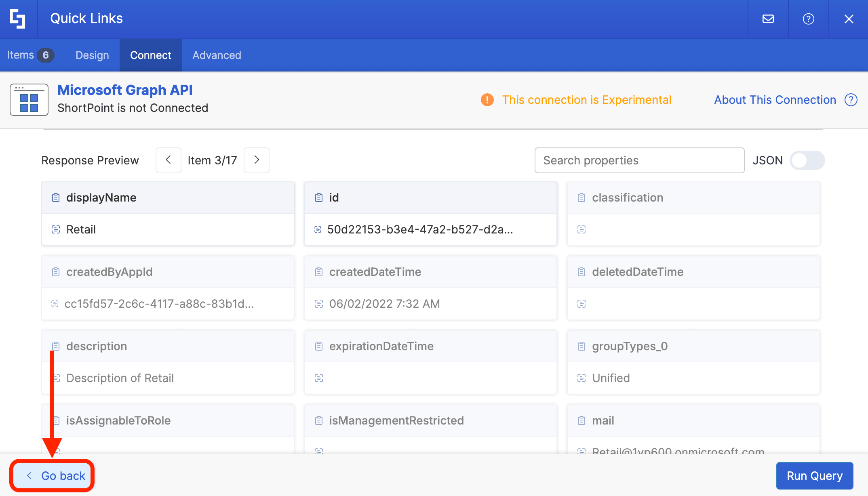Image resolution: width=868 pixels, height=496 pixels.
Task: Click the value icon beside Retail
Action: coord(56,229)
